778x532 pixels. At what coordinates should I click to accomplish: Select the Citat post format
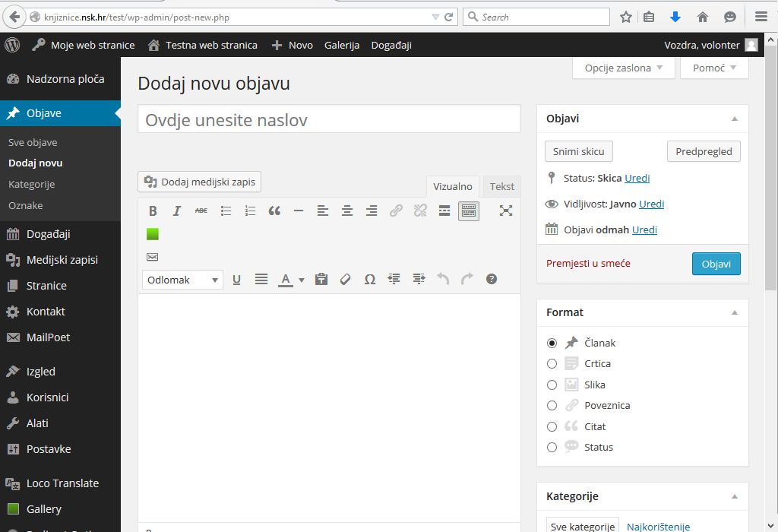[x=552, y=427]
